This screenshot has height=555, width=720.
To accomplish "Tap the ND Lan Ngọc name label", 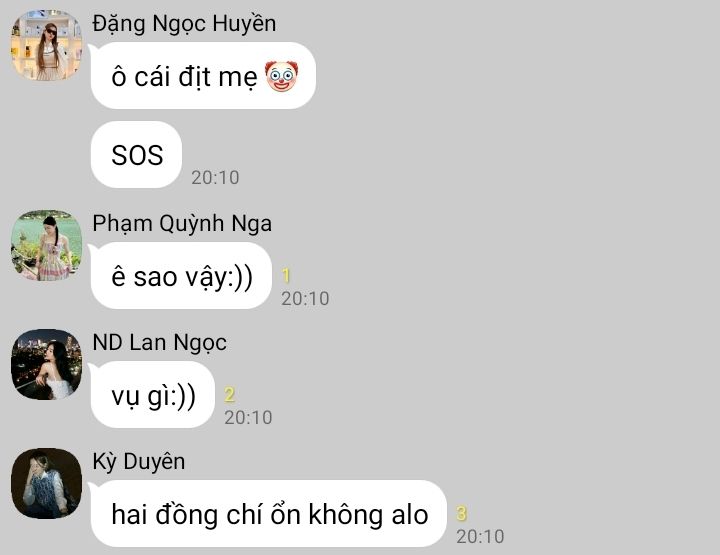I will [x=159, y=342].
